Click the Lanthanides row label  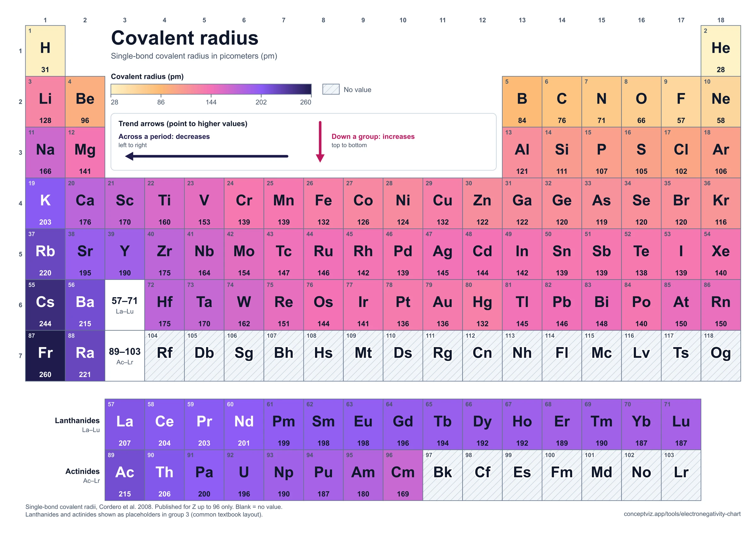click(77, 420)
